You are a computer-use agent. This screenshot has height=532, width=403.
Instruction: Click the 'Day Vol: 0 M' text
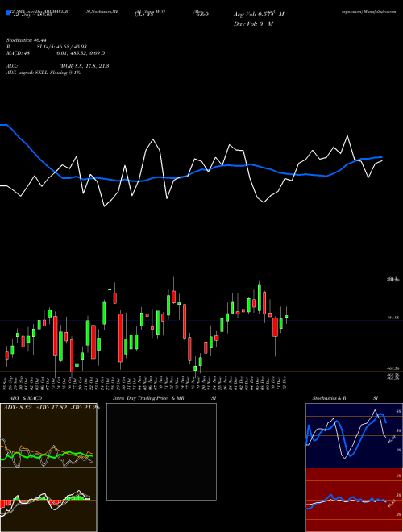pos(253,23)
